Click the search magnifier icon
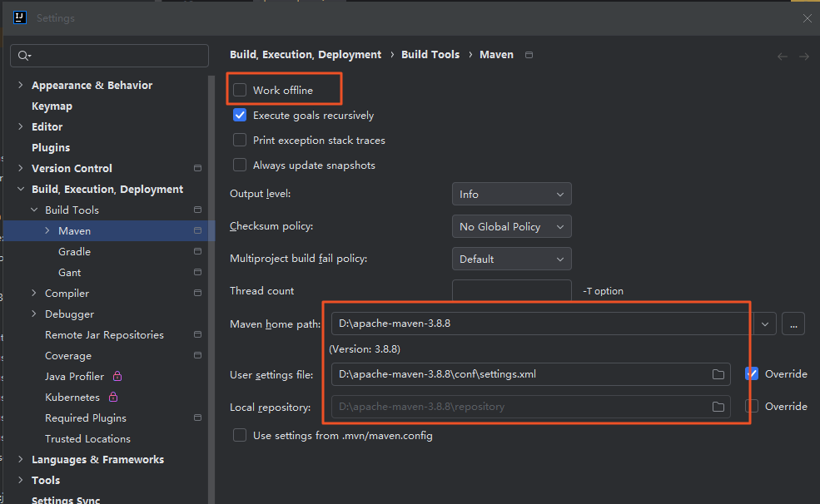 (23, 56)
